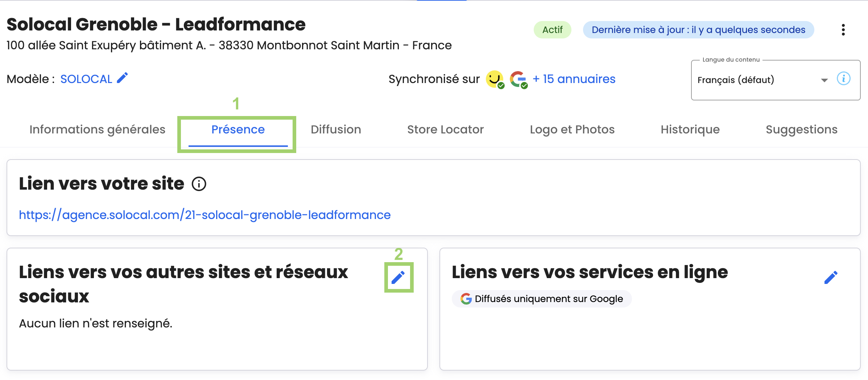
Task: Select the Présence tab
Action: click(x=238, y=129)
